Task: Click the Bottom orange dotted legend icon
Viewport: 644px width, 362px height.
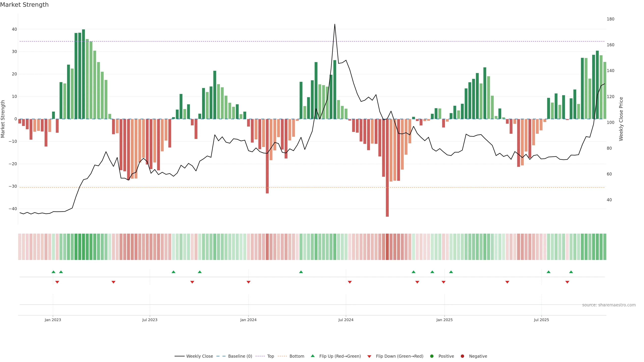Action: 282,356
